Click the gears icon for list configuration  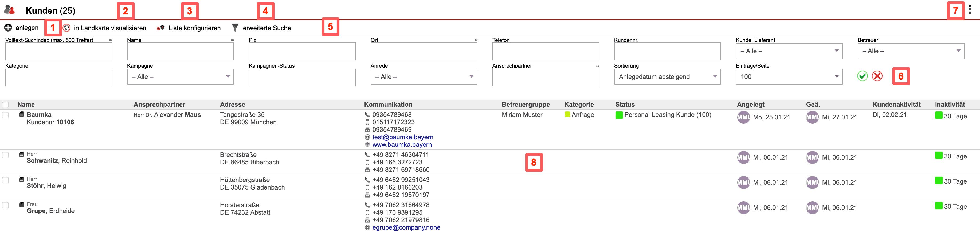click(161, 28)
